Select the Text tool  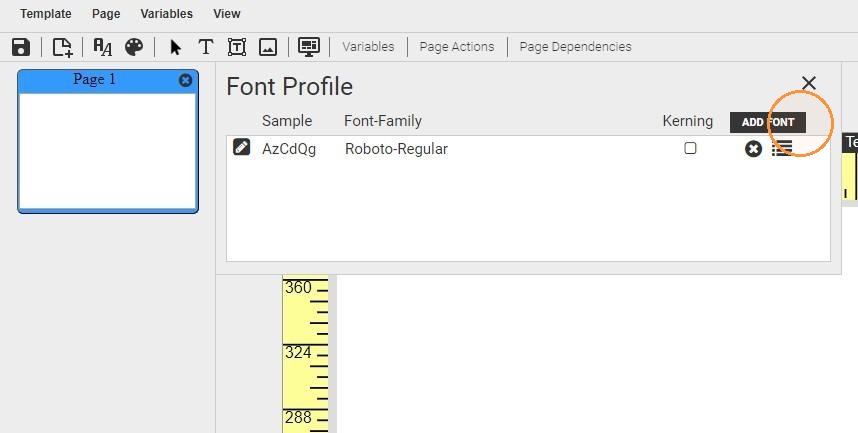206,47
